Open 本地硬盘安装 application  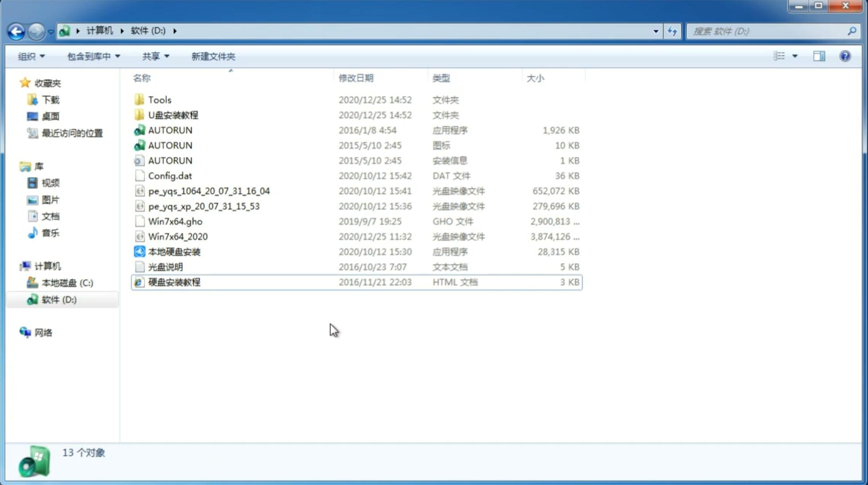point(174,251)
